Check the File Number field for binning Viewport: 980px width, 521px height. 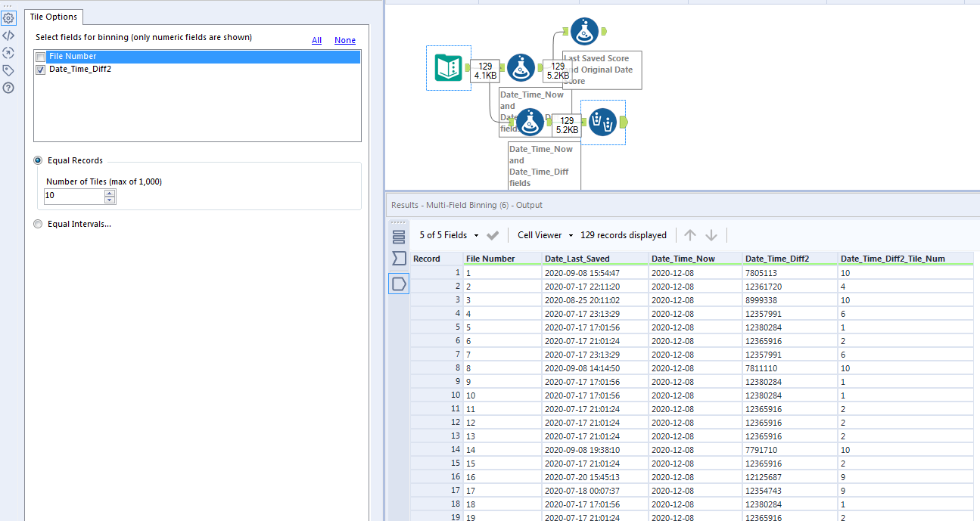pos(40,56)
